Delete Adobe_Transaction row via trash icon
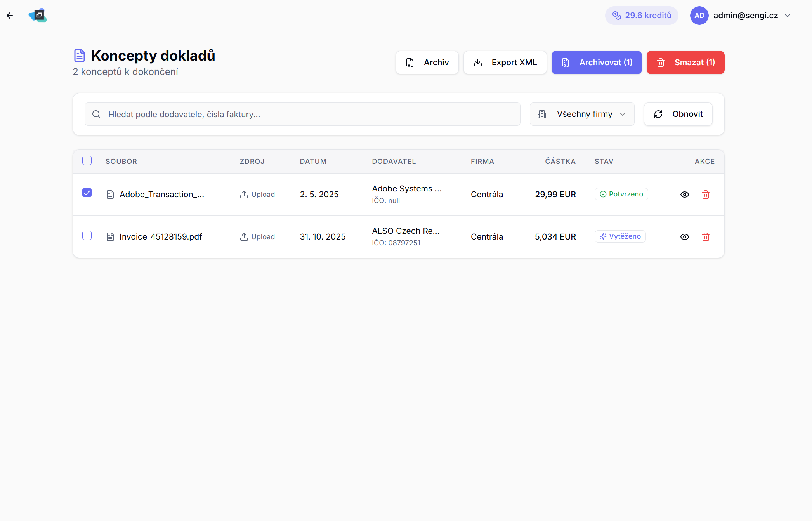The width and height of the screenshot is (812, 521). 705,195
